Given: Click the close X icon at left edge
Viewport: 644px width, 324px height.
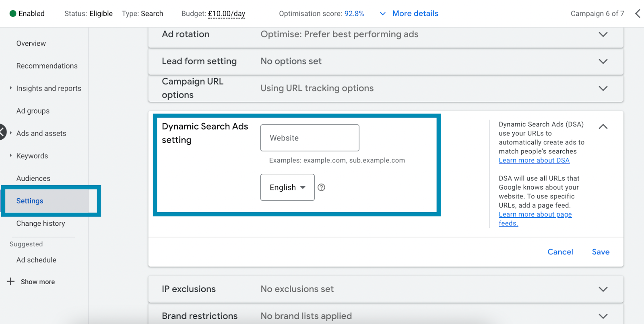Looking at the screenshot, I should (2, 132).
